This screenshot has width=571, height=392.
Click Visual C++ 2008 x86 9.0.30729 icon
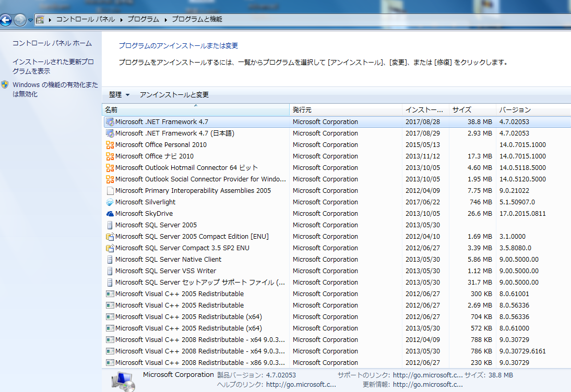pyautogui.click(x=110, y=362)
